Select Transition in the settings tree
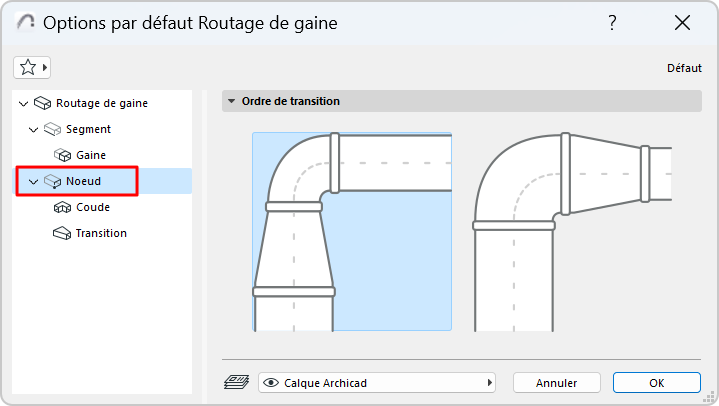The image size is (719, 406). click(101, 233)
